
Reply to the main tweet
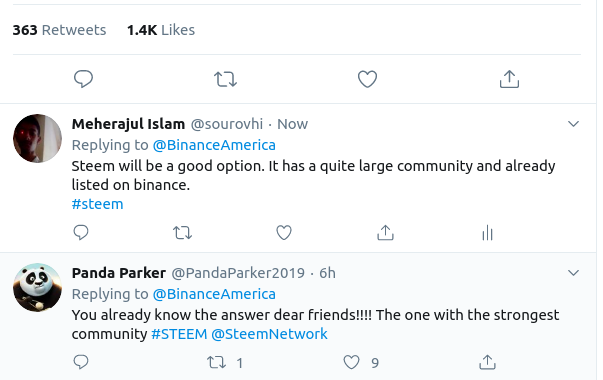pos(83,79)
